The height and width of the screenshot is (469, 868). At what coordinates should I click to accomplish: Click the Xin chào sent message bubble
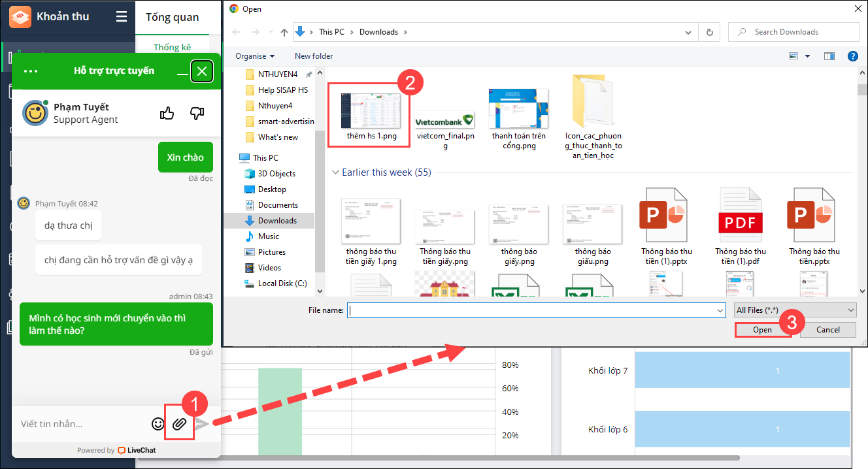coord(185,157)
